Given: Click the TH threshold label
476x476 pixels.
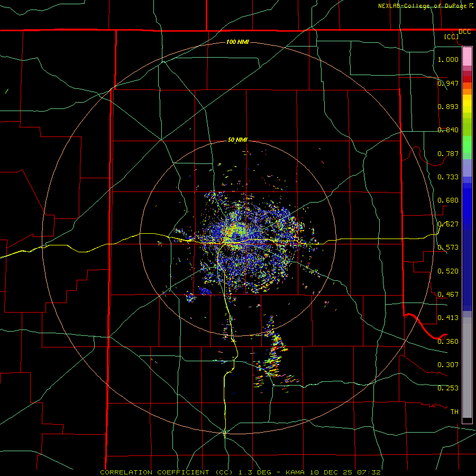Looking at the screenshot, I should pos(454,411).
